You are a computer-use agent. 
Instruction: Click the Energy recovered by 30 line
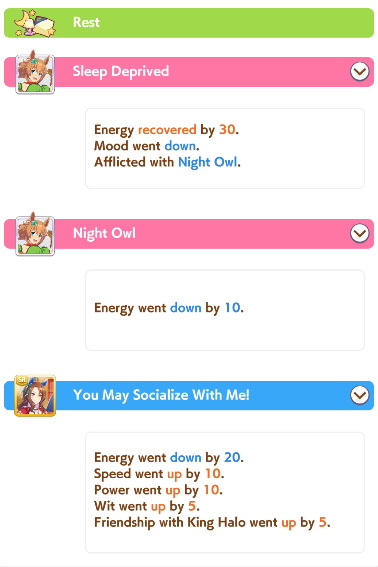pyautogui.click(x=166, y=129)
